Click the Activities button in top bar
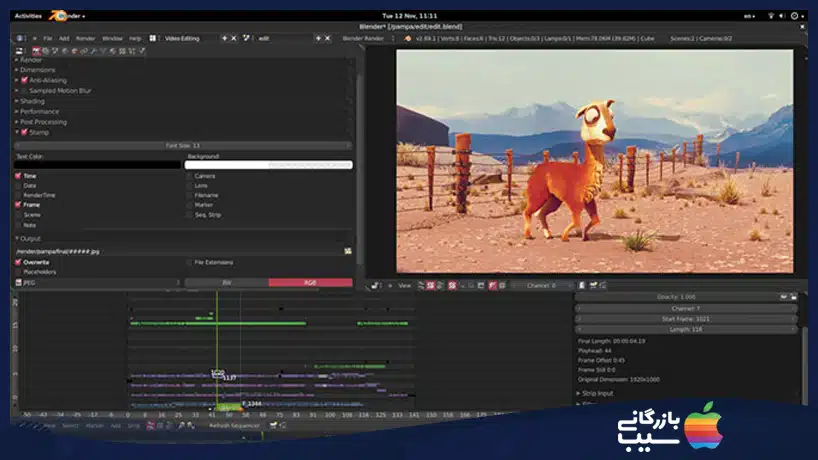The width and height of the screenshot is (818, 460). 28,16
